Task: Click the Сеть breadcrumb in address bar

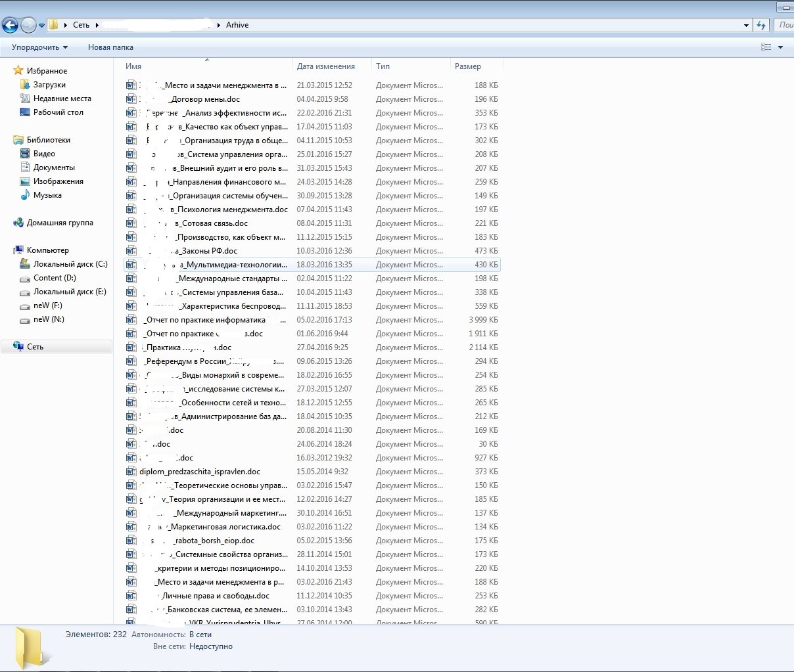Action: (x=81, y=25)
